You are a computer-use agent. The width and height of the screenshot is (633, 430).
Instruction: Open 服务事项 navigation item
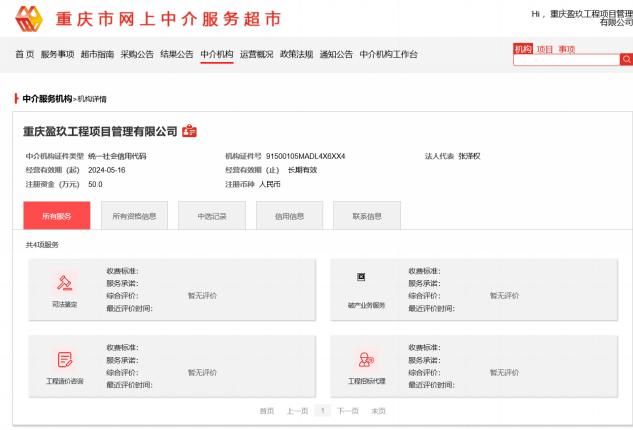pos(57,54)
